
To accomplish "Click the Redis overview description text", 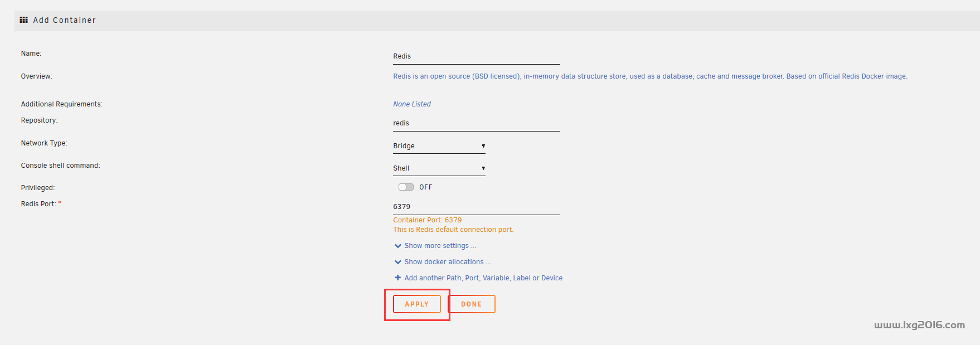I will pyautogui.click(x=650, y=76).
